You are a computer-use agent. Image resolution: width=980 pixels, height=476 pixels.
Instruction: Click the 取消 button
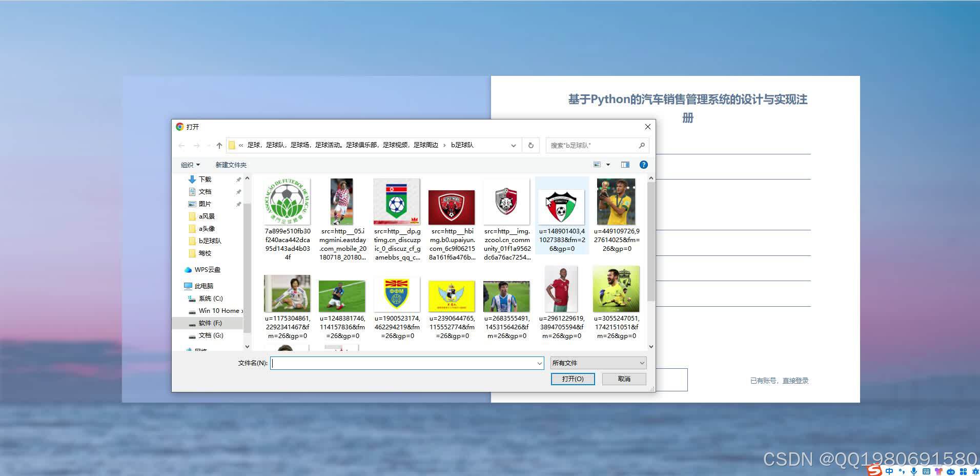(624, 379)
